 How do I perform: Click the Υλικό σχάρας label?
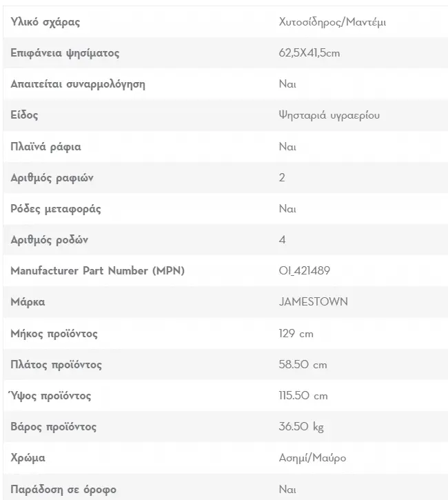pyautogui.click(x=45, y=22)
